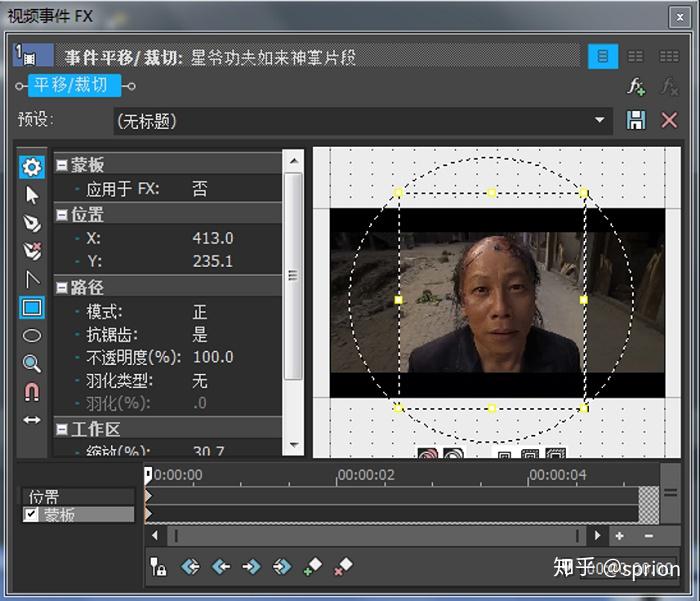Click the 00:00:02 timeline ruler mark

pos(366,475)
